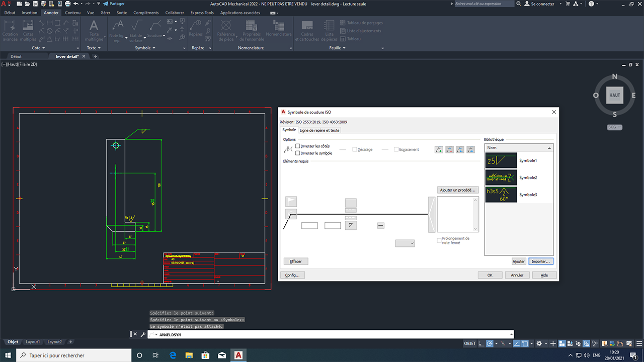Choose the Etat de surface symbol tool

pyautogui.click(x=136, y=30)
